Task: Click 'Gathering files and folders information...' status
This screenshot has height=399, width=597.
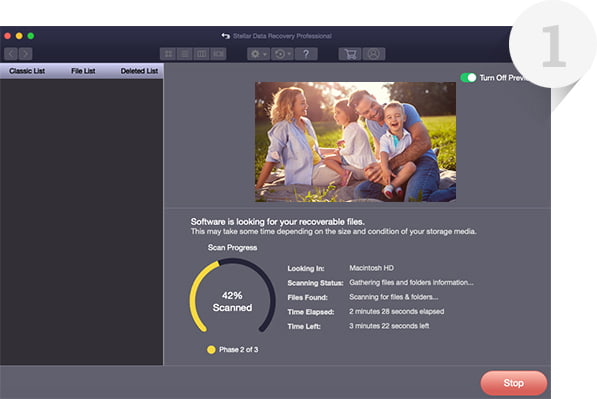Action: pos(411,282)
